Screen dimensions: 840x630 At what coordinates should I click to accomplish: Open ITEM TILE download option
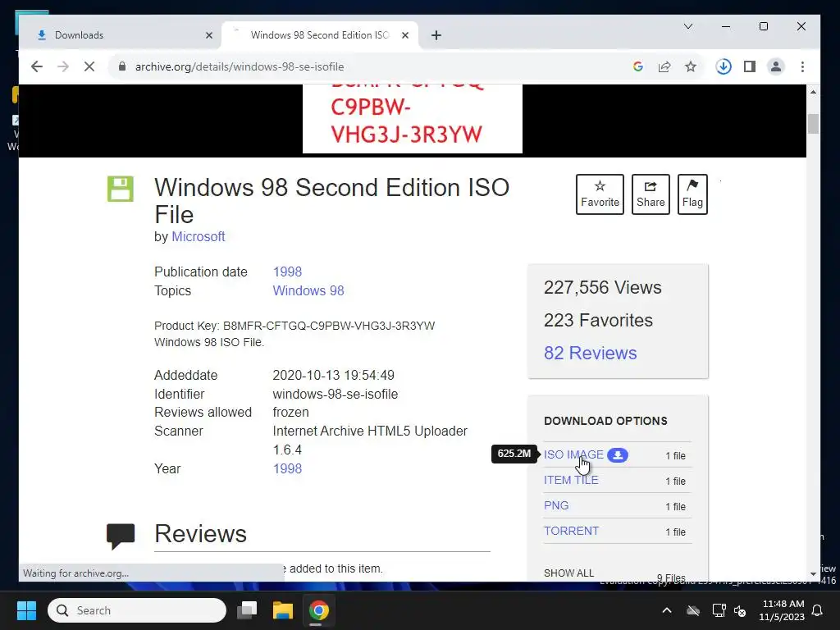tap(571, 480)
